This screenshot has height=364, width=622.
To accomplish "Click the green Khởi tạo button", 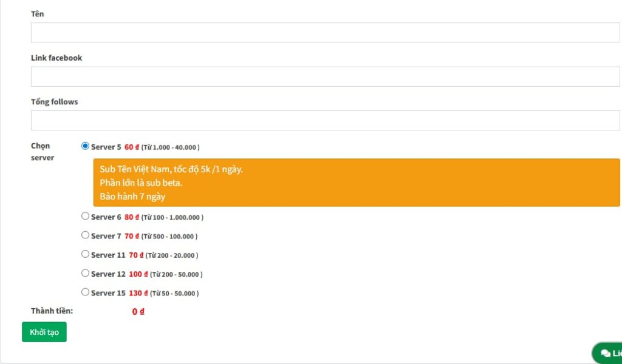I will point(44,332).
